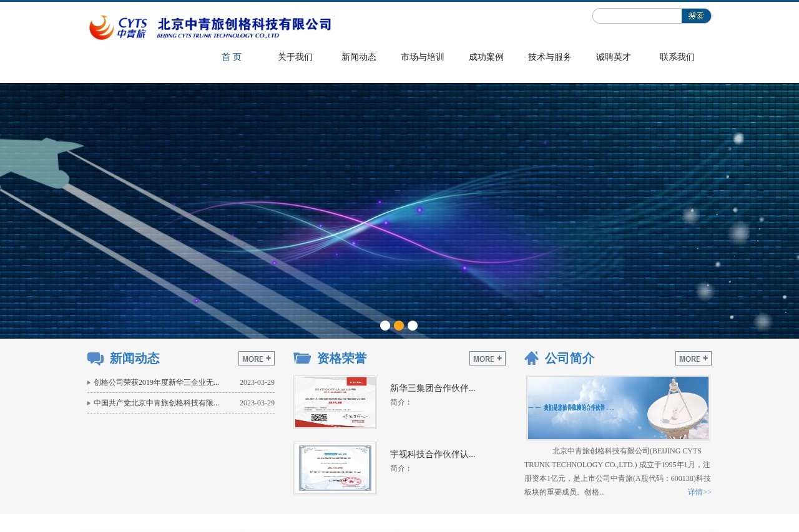This screenshot has width=799, height=532.
Task: Show the third banner slide dot
Action: pyautogui.click(x=413, y=326)
